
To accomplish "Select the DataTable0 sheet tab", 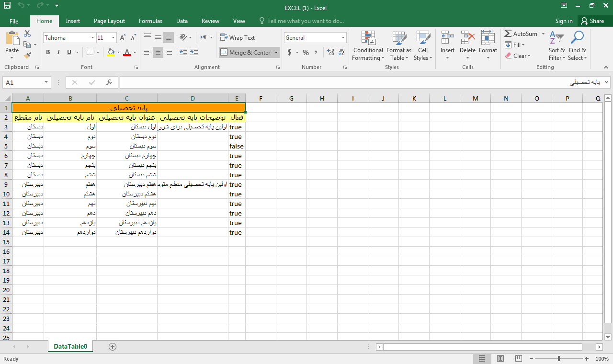I will [70, 346].
